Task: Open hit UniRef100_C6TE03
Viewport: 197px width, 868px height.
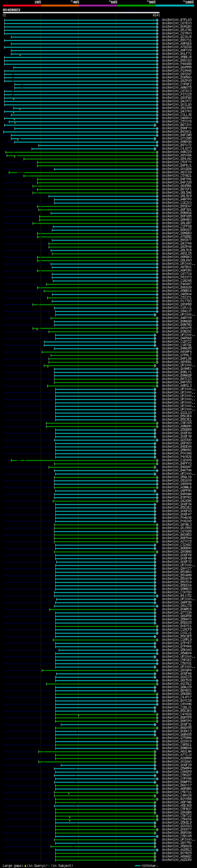Action: pyautogui.click(x=177, y=23)
